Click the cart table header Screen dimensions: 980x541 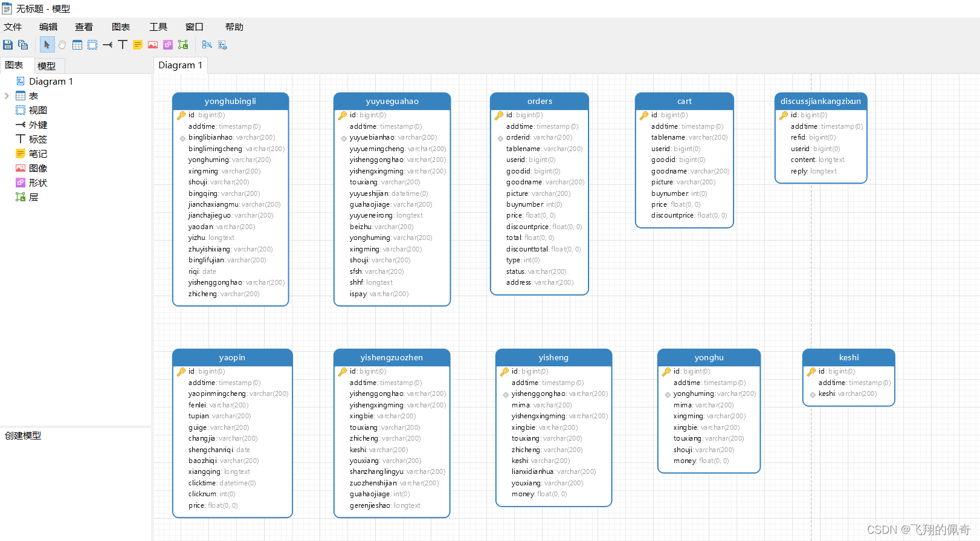click(685, 101)
